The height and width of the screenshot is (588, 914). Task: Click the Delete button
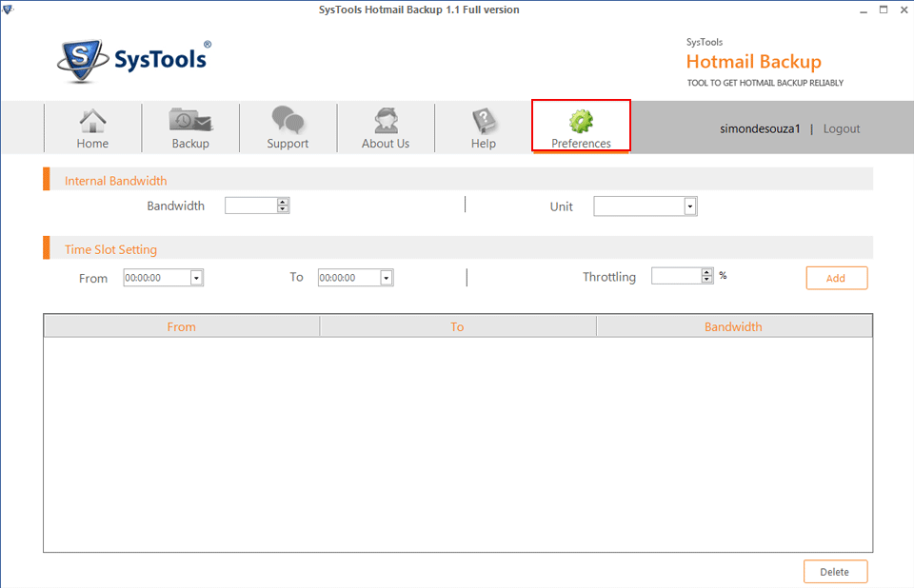835,572
